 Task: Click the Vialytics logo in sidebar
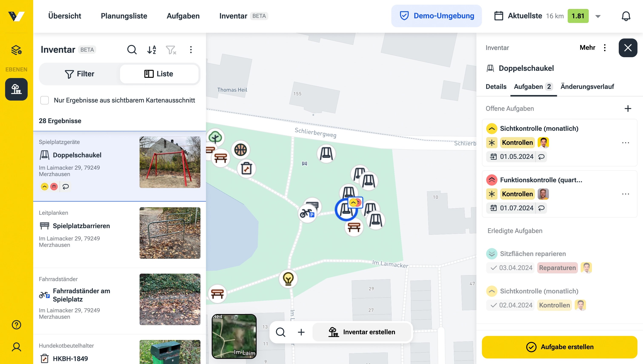click(x=16, y=16)
